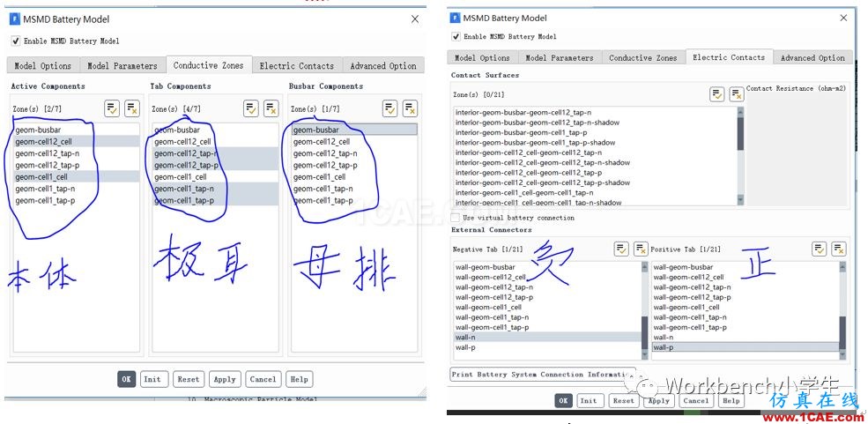
Task: Select wall-geom-busbar in Negative Tab list
Action: tap(547, 267)
